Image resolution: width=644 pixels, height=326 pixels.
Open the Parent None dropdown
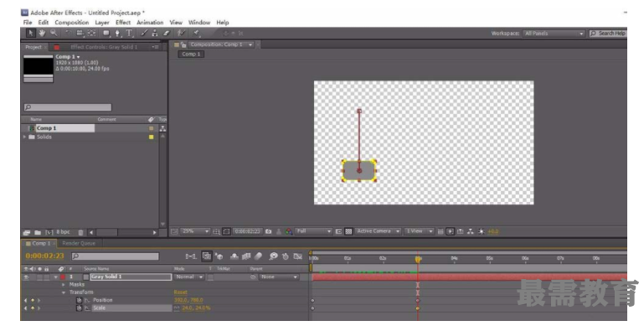click(279, 277)
